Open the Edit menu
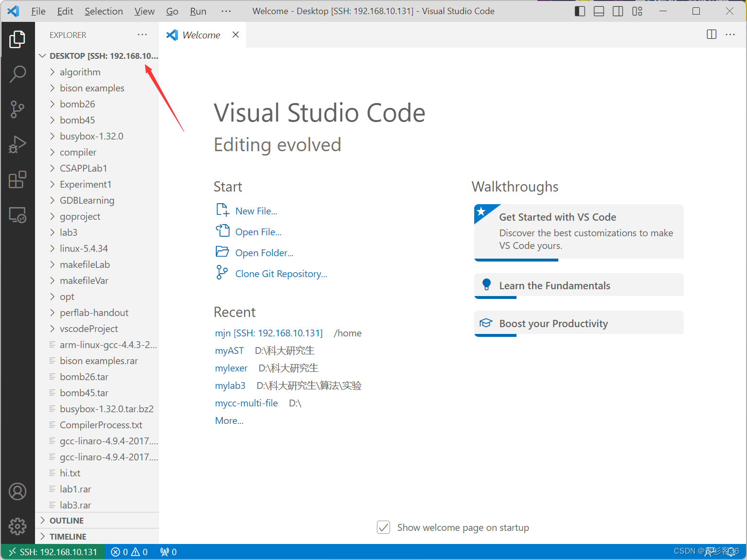 (x=65, y=11)
